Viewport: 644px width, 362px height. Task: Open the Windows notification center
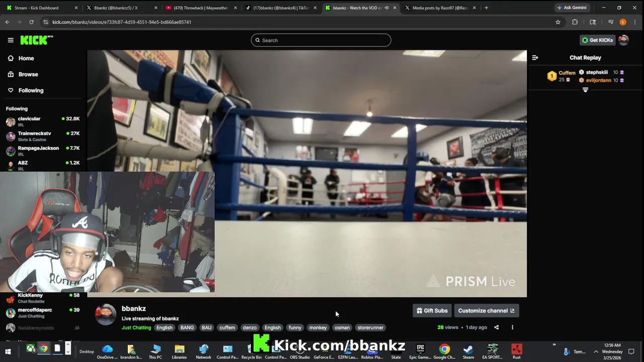(631, 352)
